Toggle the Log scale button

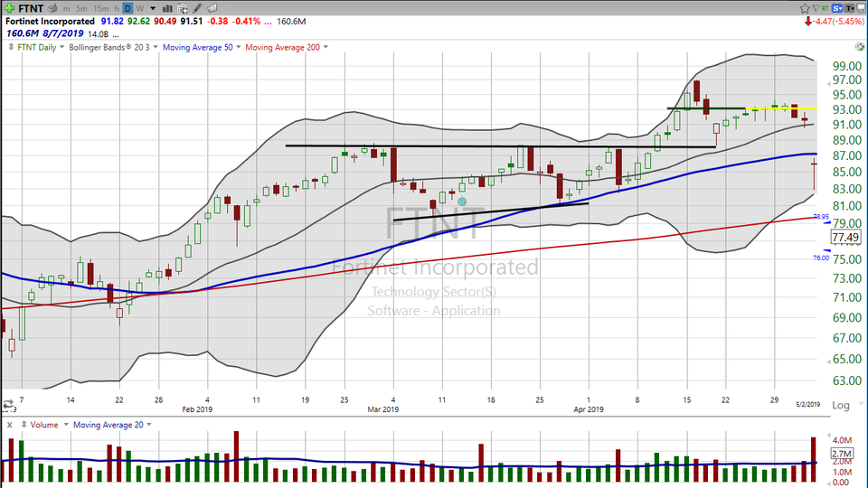coord(840,405)
